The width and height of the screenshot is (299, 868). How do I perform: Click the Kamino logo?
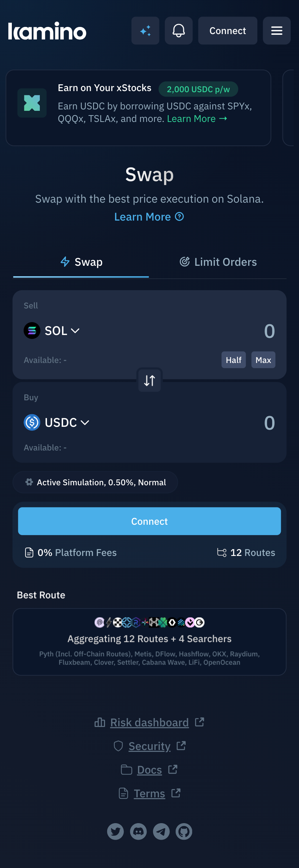(47, 31)
